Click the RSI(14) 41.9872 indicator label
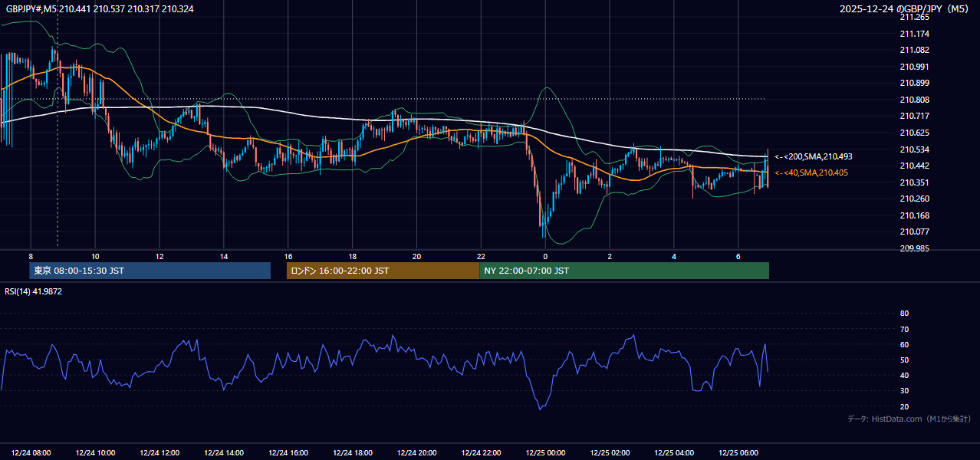 (34, 291)
